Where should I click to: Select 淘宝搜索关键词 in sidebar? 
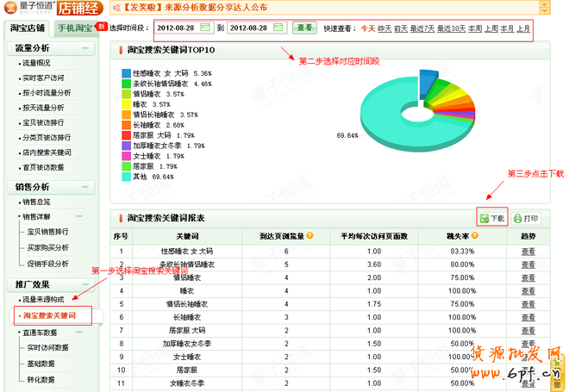pos(49,315)
